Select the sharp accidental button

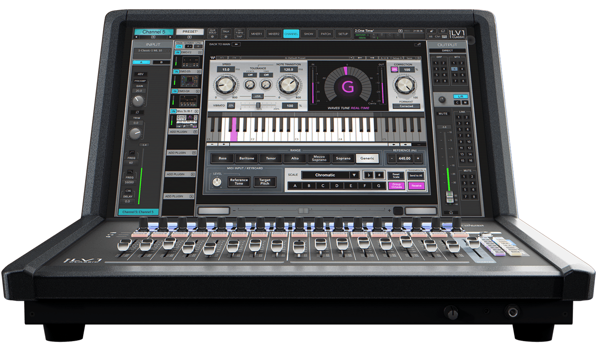coord(379,175)
